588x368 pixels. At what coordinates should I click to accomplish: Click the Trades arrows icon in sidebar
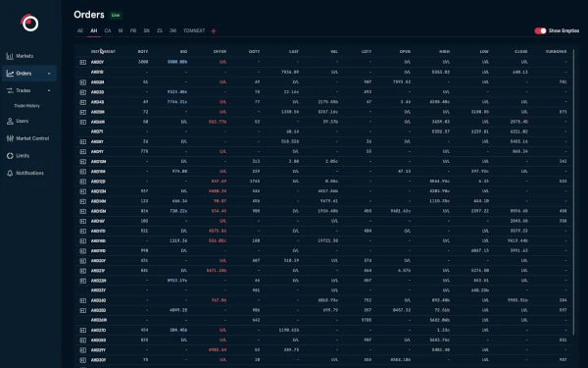10,90
